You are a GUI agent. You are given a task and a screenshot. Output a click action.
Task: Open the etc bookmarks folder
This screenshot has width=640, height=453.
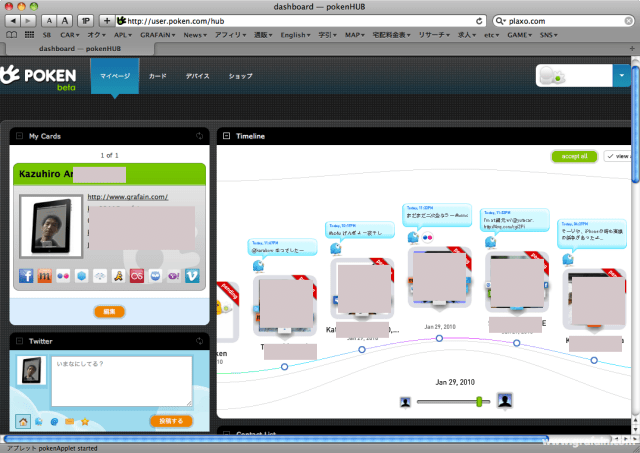pyautogui.click(x=491, y=35)
